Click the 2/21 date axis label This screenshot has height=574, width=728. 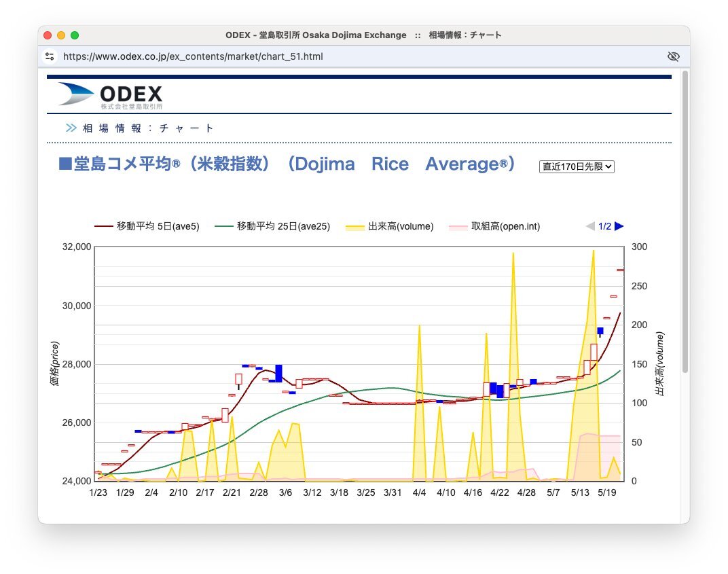tap(232, 492)
